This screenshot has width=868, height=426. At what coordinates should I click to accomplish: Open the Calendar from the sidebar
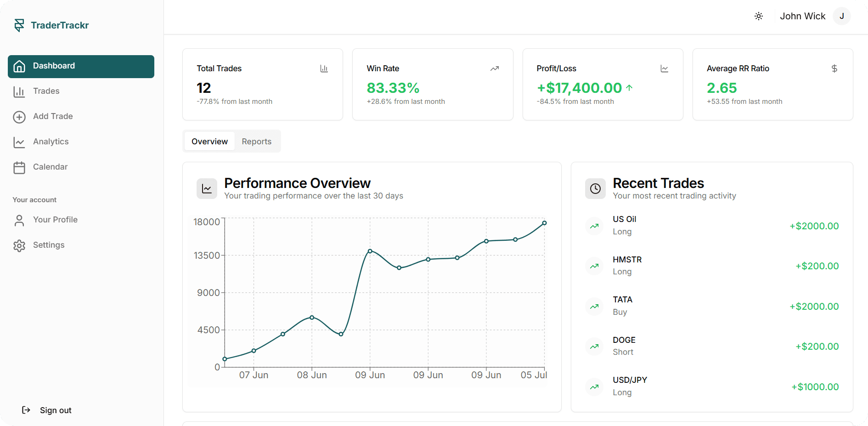tap(50, 167)
